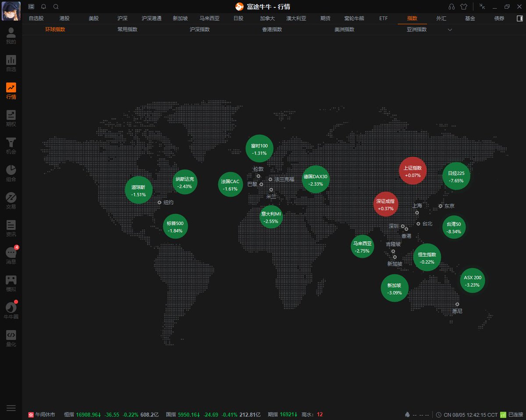Open 机会 screener in sidebar
The image size is (526, 420).
(11, 146)
